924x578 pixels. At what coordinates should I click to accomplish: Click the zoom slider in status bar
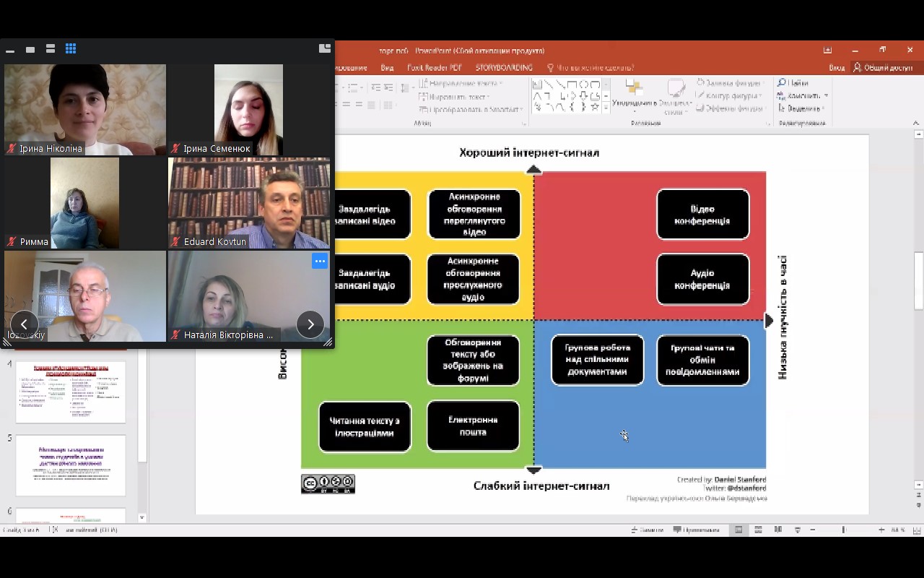845,530
